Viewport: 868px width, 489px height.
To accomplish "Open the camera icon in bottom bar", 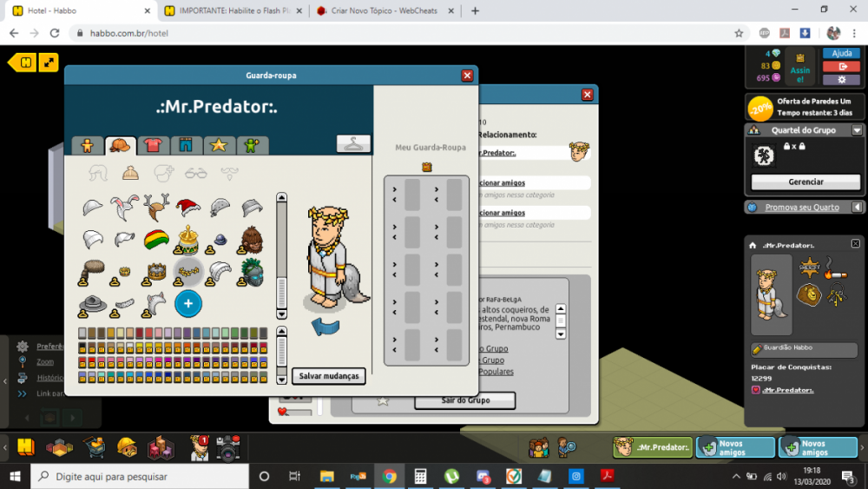I will point(228,447).
